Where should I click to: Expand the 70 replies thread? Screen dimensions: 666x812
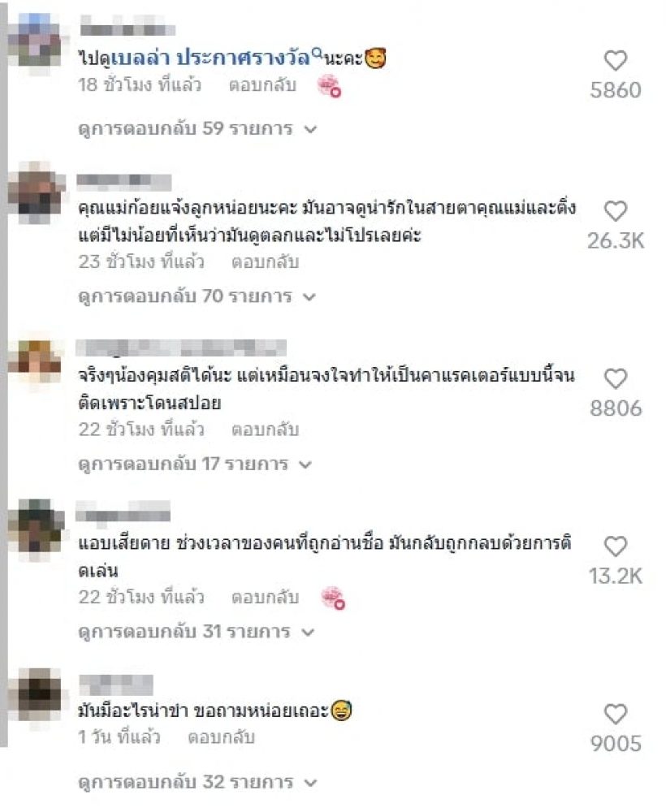tap(197, 296)
